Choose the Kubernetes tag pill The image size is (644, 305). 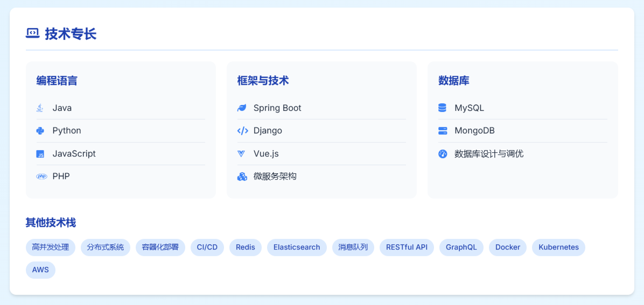558,247
